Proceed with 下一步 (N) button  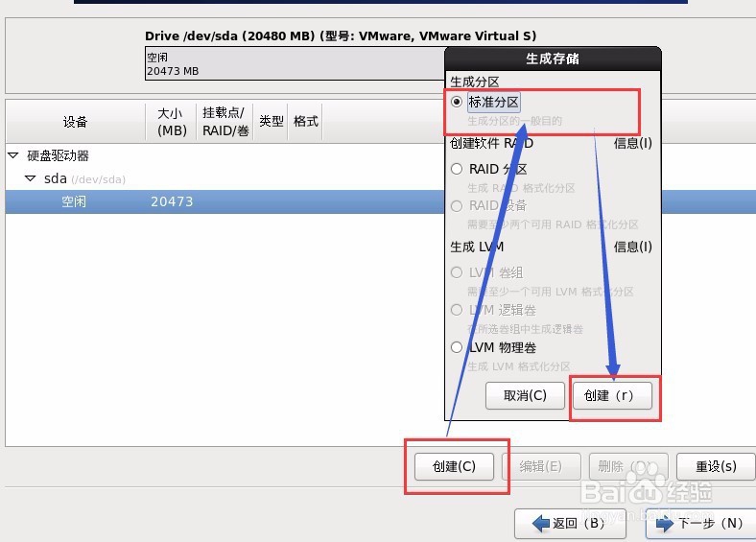coord(701,523)
